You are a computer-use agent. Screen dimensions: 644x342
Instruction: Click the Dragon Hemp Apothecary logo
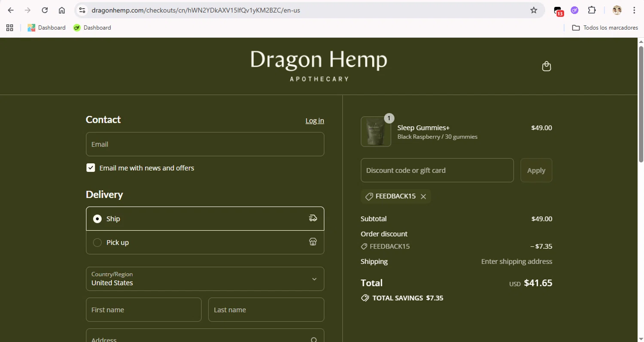click(319, 65)
